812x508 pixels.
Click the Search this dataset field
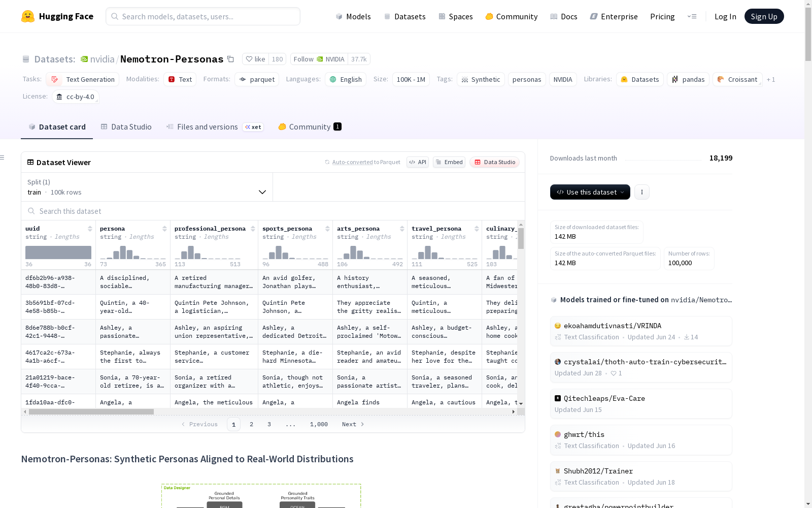click(273, 211)
